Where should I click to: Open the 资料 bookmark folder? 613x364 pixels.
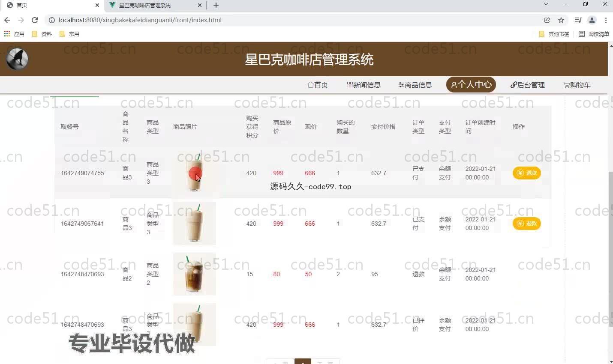[42, 34]
